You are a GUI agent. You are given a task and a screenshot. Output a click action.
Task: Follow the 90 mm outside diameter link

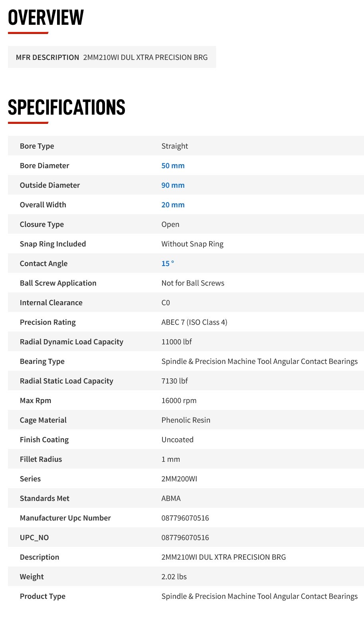(x=173, y=185)
